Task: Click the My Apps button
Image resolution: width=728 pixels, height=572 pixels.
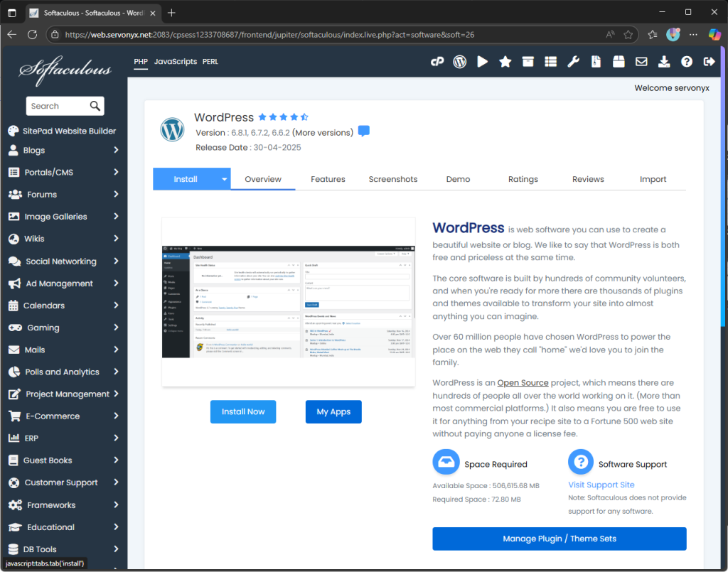Action: point(333,412)
